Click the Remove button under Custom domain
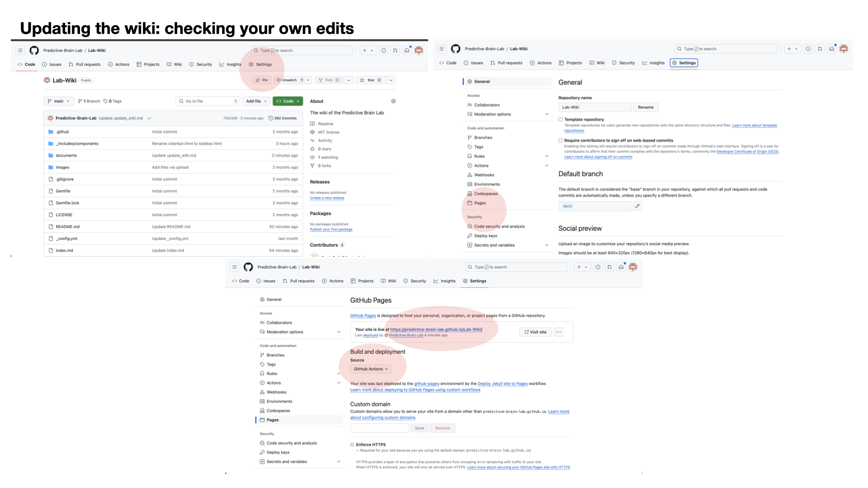868x488 pixels. coord(443,428)
